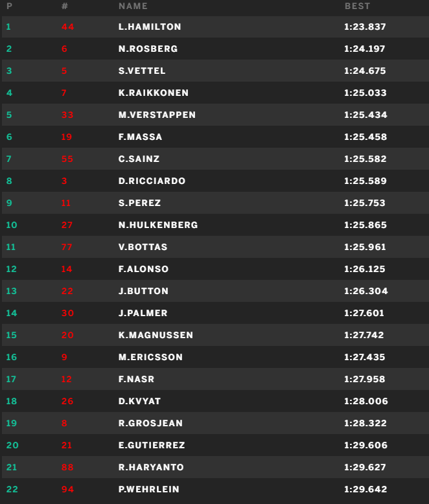Viewport: 429px width, 504px height.
Task: Click J.BUTTON car number 22
Action: [x=67, y=291]
